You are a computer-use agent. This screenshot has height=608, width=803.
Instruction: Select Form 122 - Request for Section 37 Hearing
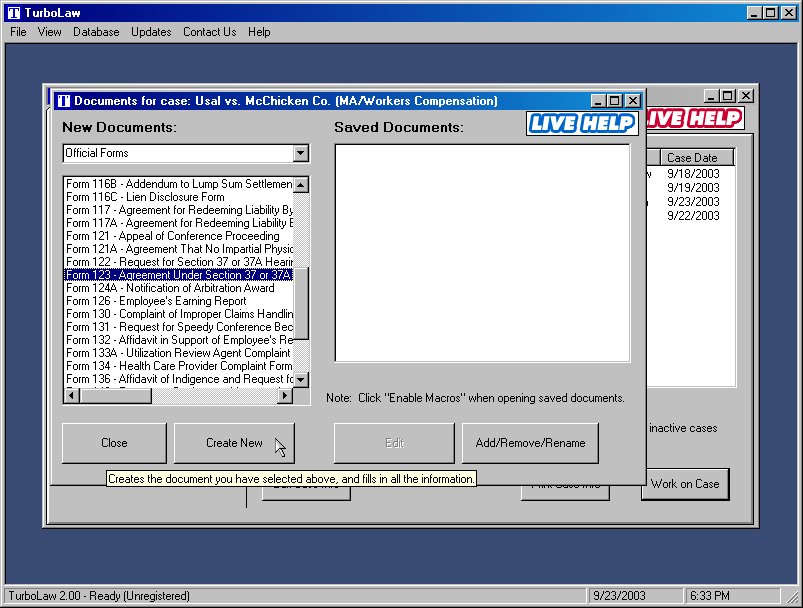point(179,262)
